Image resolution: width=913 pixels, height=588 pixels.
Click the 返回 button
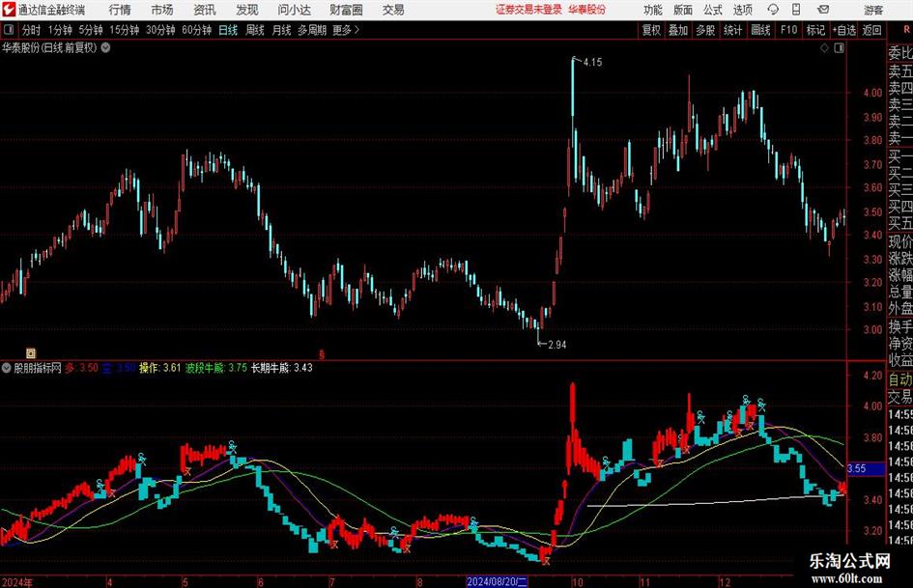tap(871, 30)
